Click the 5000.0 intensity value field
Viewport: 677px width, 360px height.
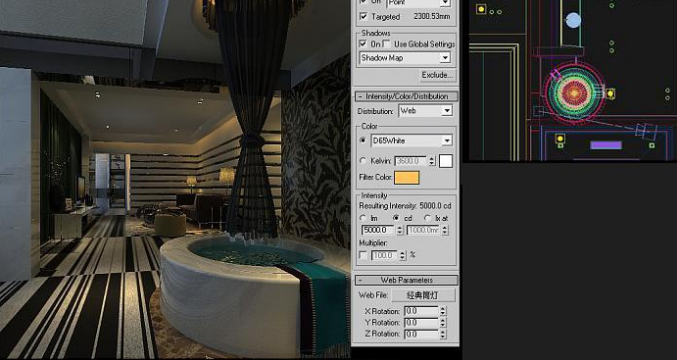pyautogui.click(x=378, y=230)
